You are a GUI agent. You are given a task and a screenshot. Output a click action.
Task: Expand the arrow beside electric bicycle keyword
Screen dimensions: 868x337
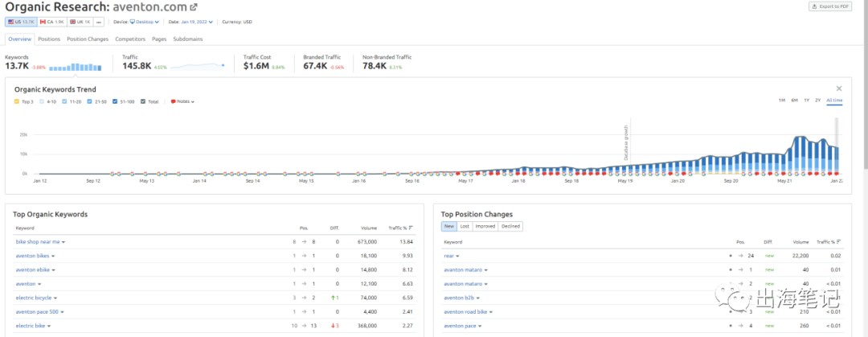pyautogui.click(x=56, y=298)
